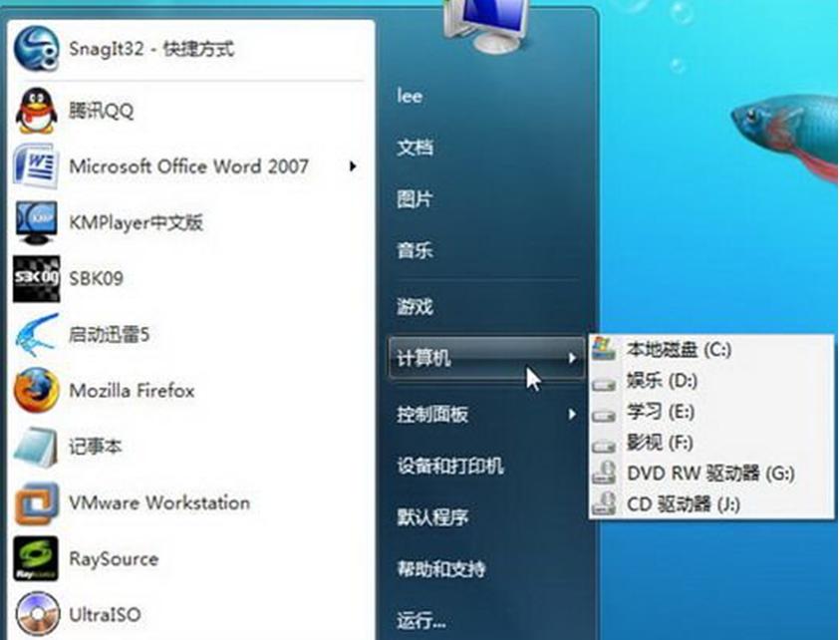
Task: Click the SnagIt32 shortcut icon
Action: coord(36,49)
